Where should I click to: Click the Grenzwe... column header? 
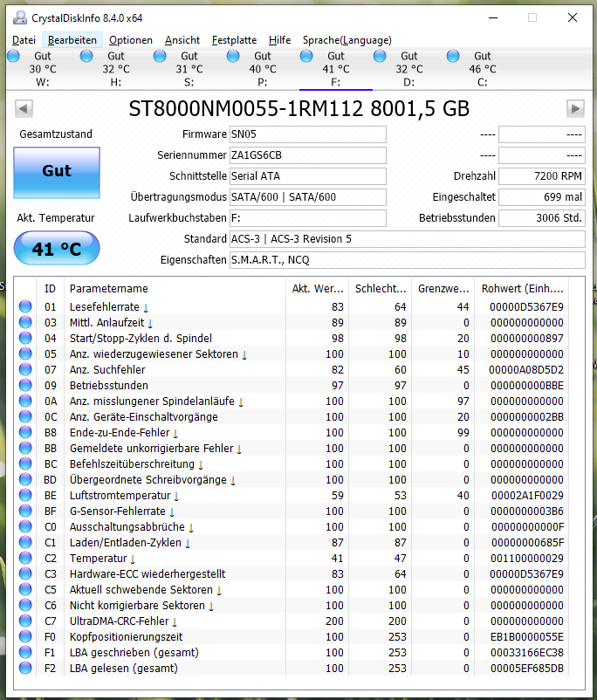tap(443, 289)
